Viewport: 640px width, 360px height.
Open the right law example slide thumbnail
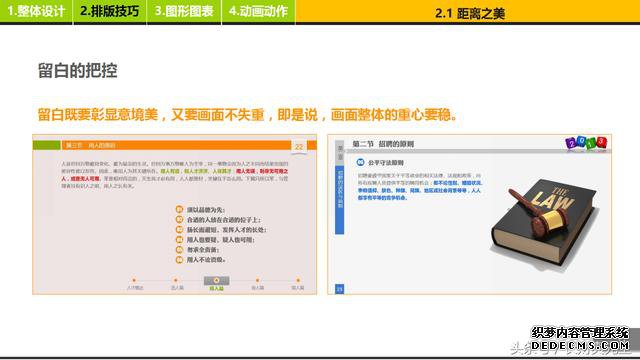[469, 215]
